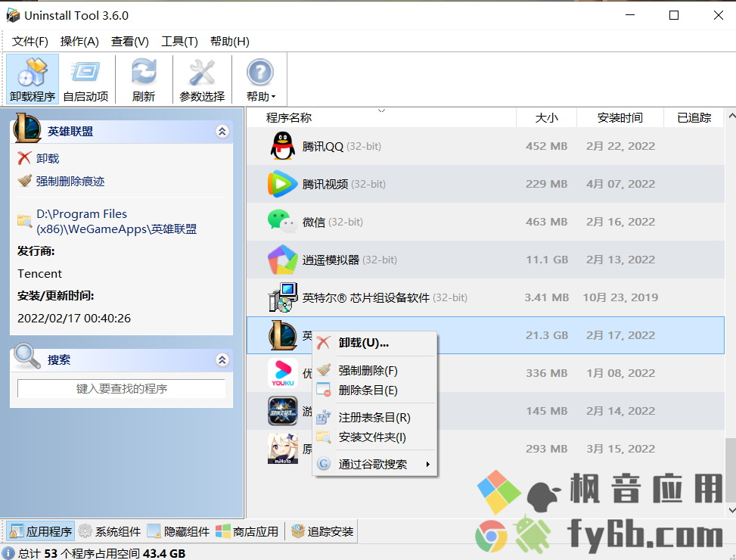Click the 刷新 refresh toolbar button

click(144, 79)
